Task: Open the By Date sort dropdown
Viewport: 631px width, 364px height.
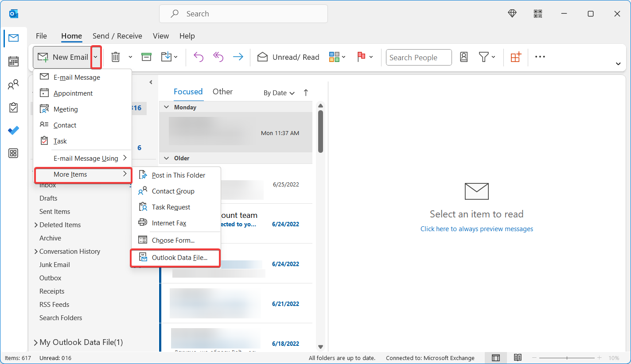Action: [279, 93]
